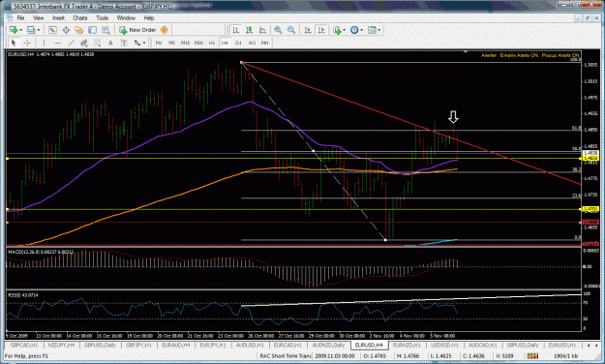Click the application icon beside the File menu
This screenshot has width=605, height=364.
pos(10,18)
